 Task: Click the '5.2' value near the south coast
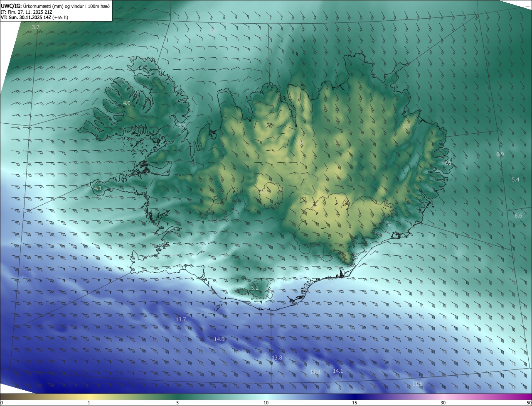pos(255,288)
